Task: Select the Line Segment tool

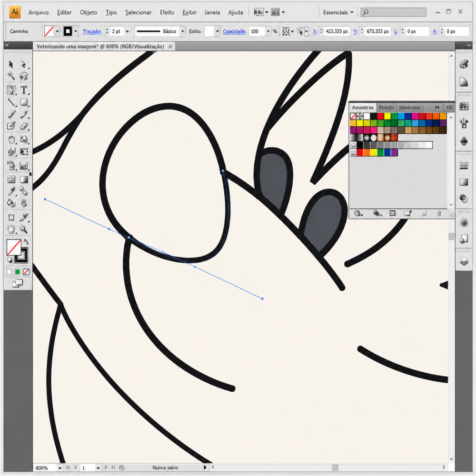Action: [11, 102]
